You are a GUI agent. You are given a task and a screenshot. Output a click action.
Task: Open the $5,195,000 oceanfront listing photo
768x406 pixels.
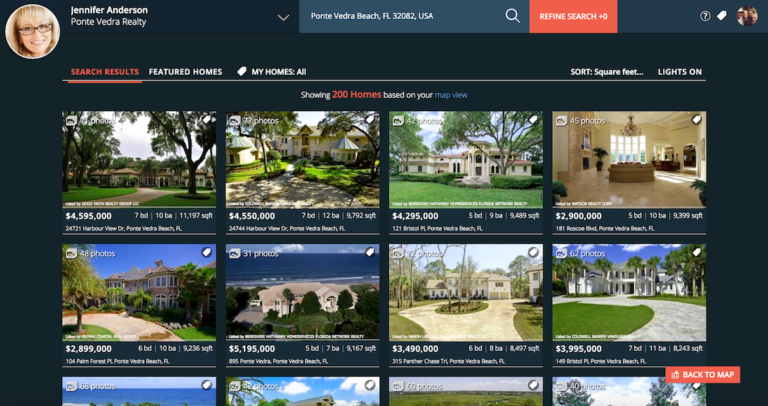click(302, 292)
